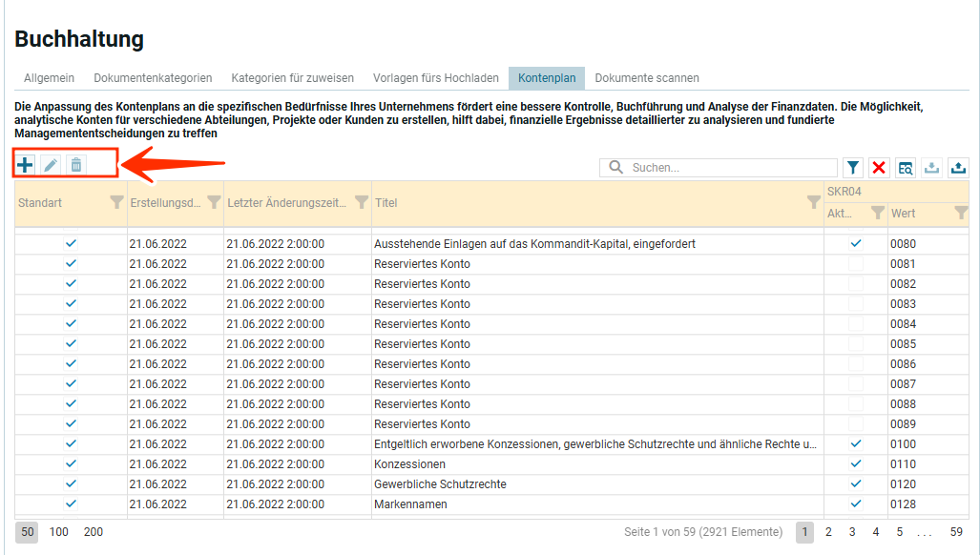Click the trash delete icon
The height and width of the screenshot is (555, 980).
(x=76, y=165)
